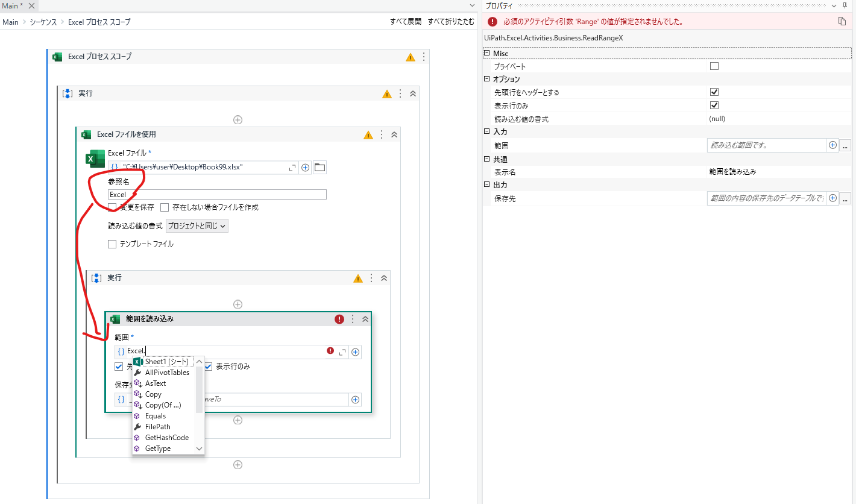This screenshot has height=504, width=856.
Task: Open options menu of Excel ファイルを使用 activity
Action: (x=382, y=134)
